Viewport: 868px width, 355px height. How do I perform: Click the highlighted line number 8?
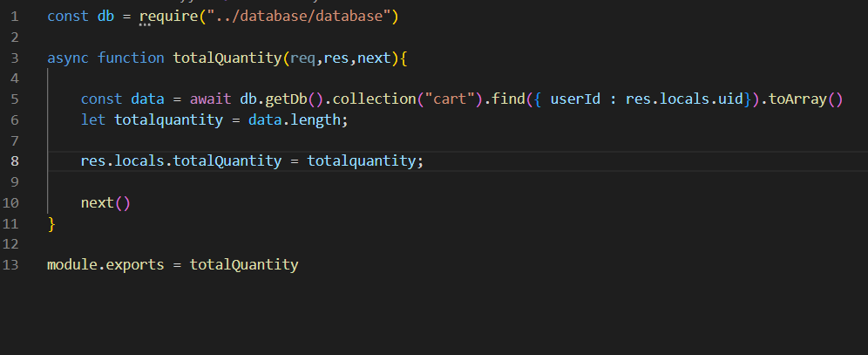pos(15,161)
